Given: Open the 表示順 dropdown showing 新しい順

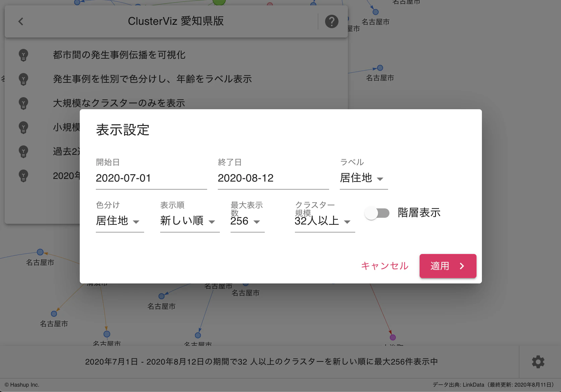Looking at the screenshot, I should click(x=190, y=221).
